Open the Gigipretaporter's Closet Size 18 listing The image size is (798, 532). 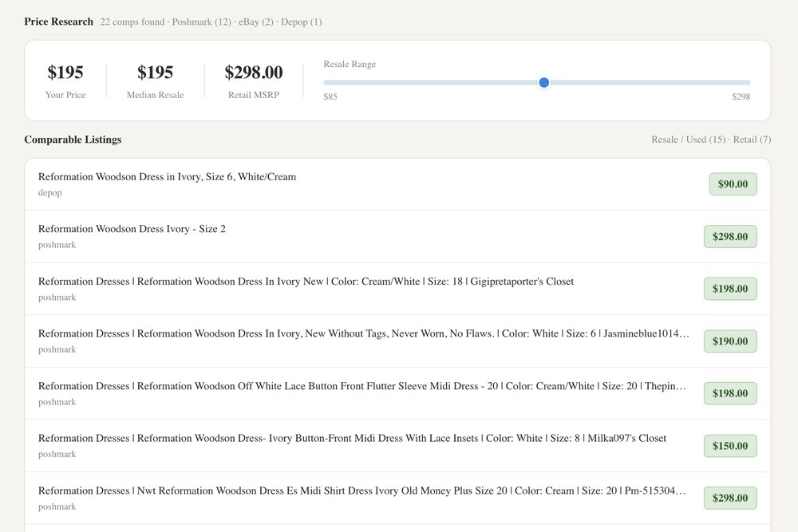397,289
